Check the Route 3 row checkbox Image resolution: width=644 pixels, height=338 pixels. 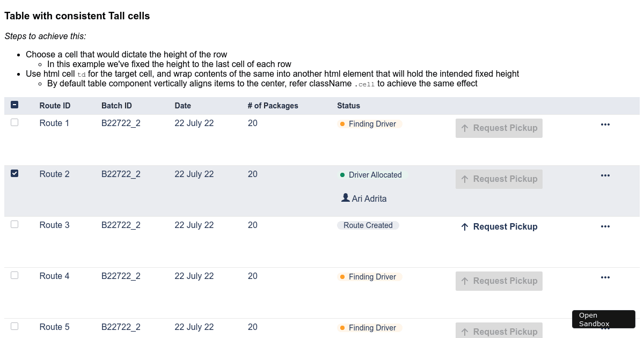click(x=14, y=224)
